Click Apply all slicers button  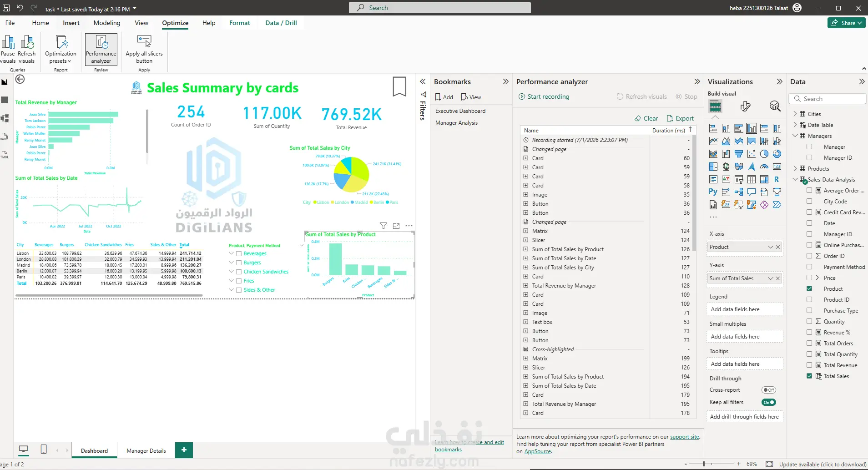point(144,49)
